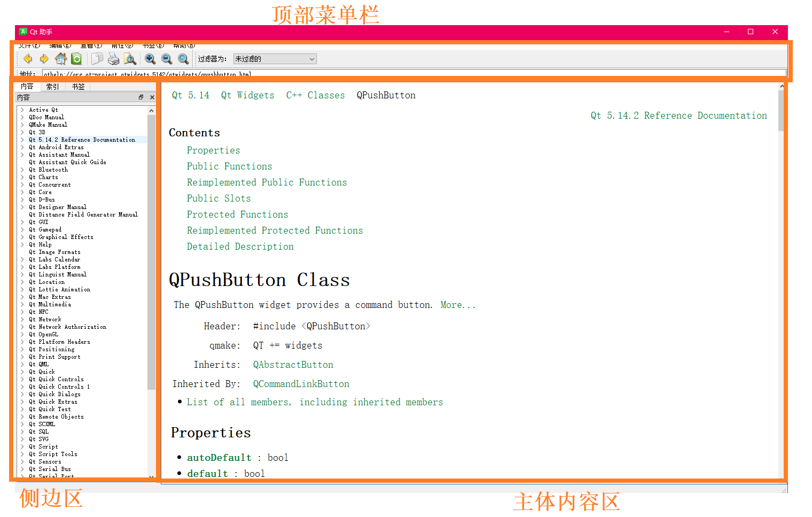Screen dimensions: 812x517
Task: Jump to Public Functions section link
Action: (229, 166)
